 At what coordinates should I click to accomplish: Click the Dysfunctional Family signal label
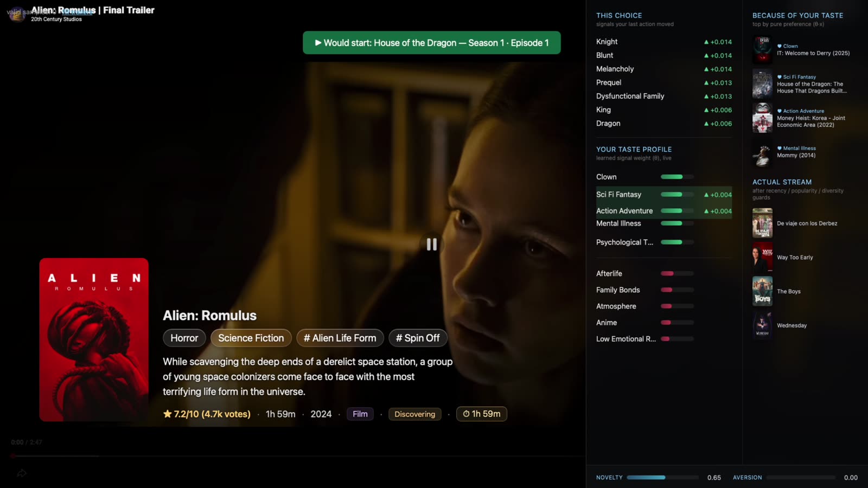[x=630, y=96]
